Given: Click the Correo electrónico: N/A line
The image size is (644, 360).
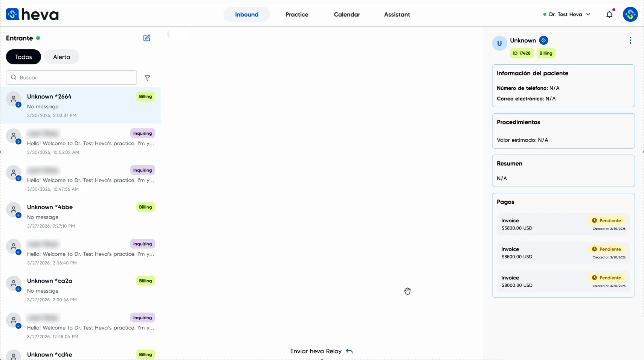Looking at the screenshot, I should [x=526, y=99].
